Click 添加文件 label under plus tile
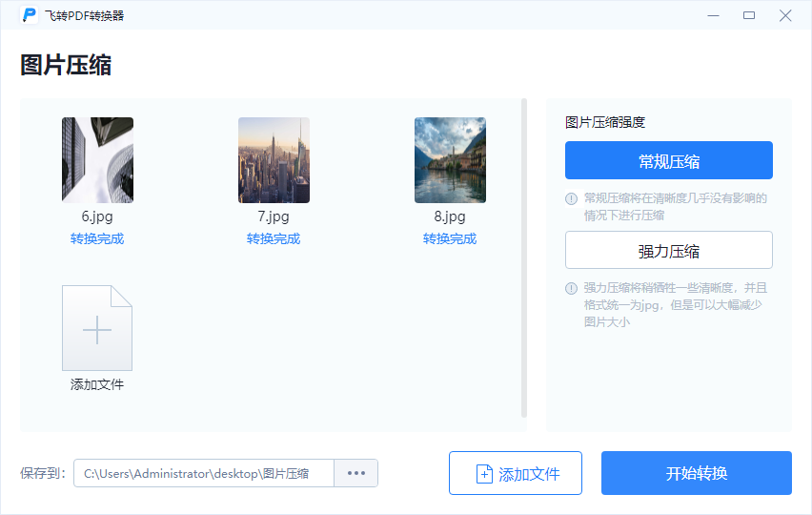Viewport: 812px width, 515px height. coord(97,384)
